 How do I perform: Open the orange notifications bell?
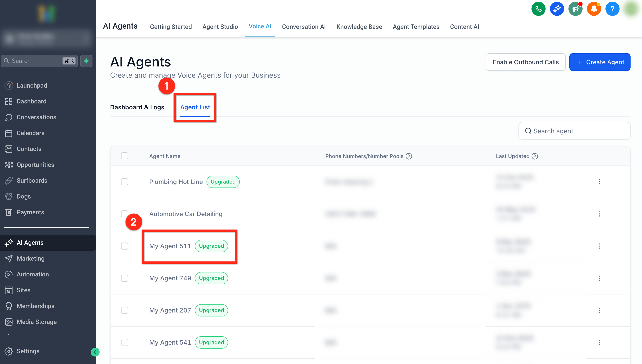pyautogui.click(x=594, y=9)
